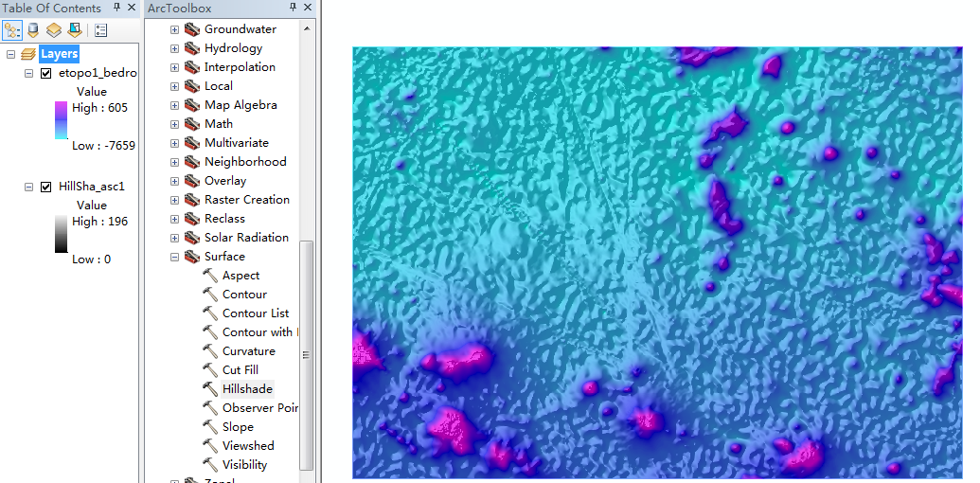
Task: Click the Solar Radiation toolset icon
Action: pos(192,238)
